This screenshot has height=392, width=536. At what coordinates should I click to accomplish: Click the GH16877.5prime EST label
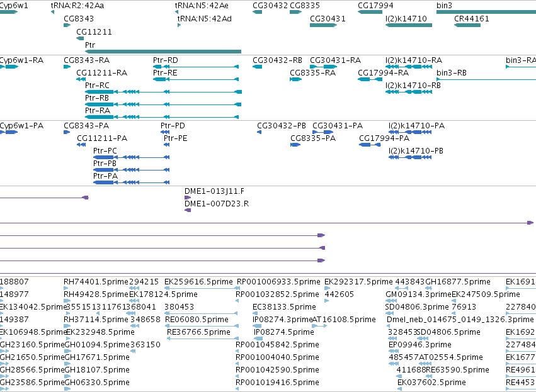pos(458,282)
